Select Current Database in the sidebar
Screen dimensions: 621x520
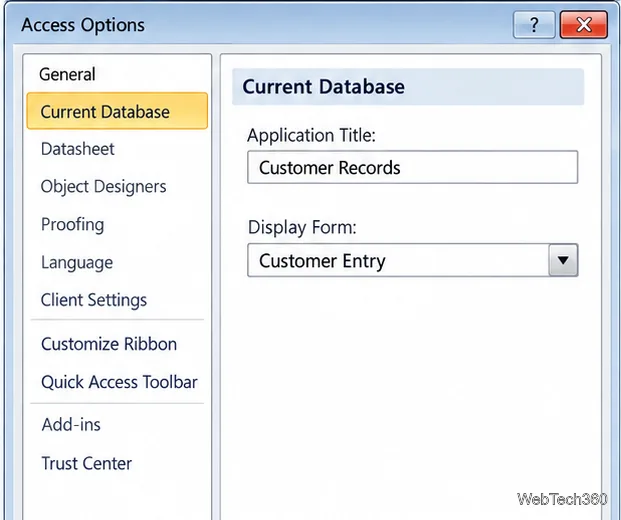117,111
